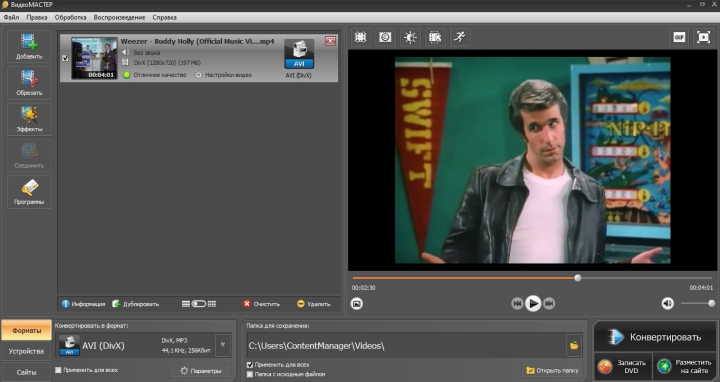Click the Дублировать button
Viewport: 720px width, 382px height.
[x=136, y=304]
